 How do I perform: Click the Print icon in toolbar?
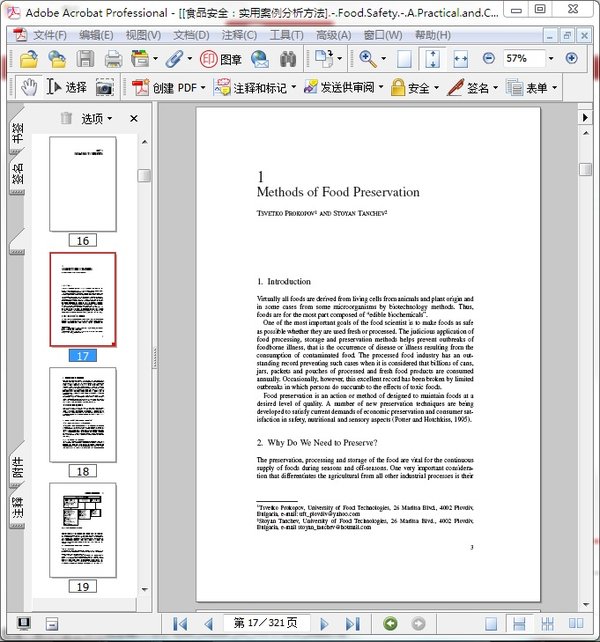pos(114,59)
